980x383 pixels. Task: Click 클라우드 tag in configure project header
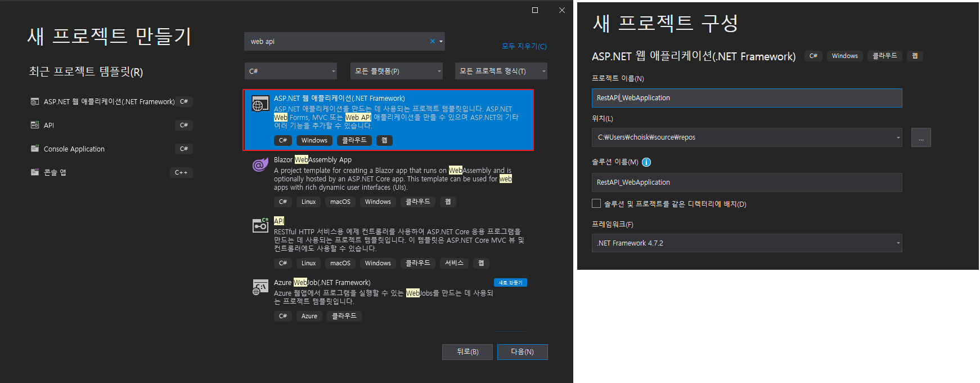pos(885,56)
